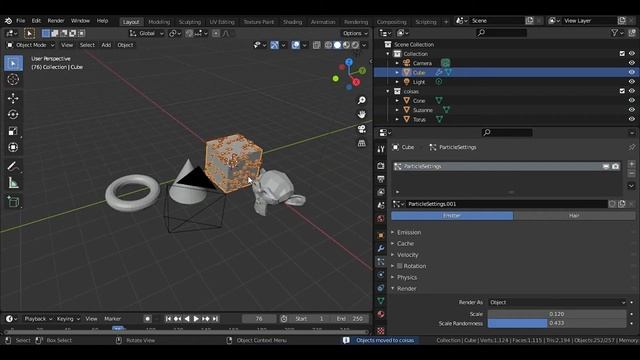Adjust the Scale Randomness slider
640x360 pixels.
coord(557,323)
